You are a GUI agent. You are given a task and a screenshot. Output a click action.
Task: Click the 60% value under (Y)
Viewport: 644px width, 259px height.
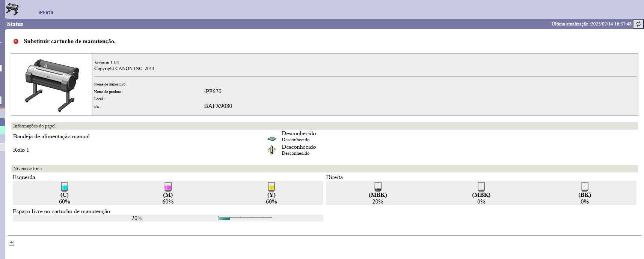click(271, 202)
